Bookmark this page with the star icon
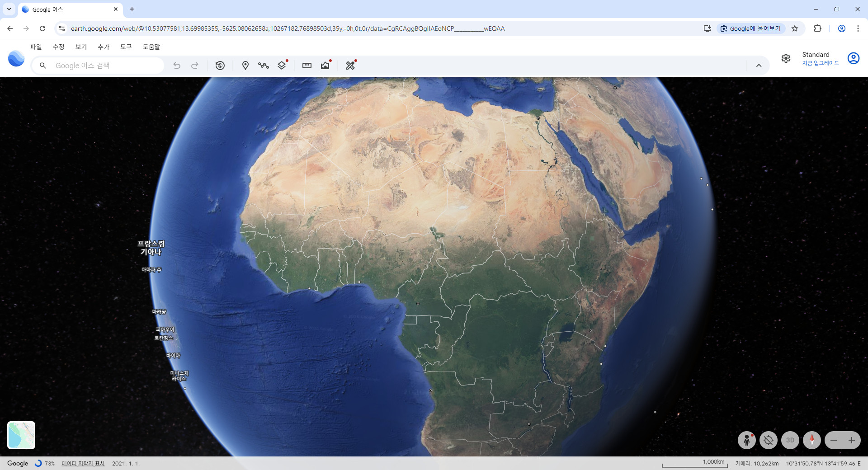The width and height of the screenshot is (868, 470). 795,28
